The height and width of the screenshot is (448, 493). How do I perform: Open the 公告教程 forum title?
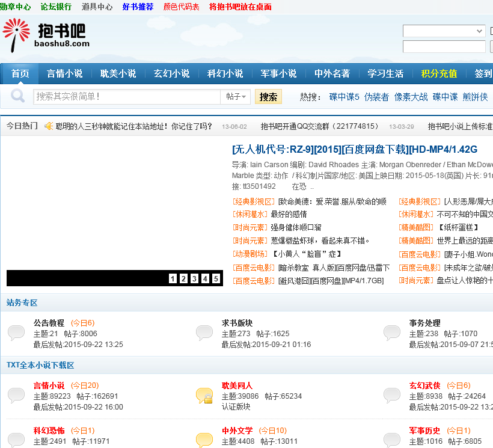(49, 323)
